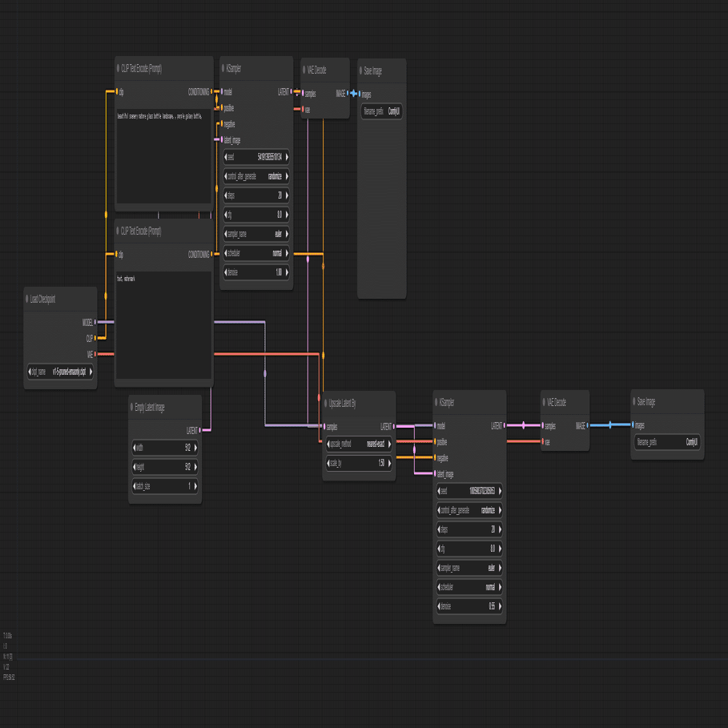
Task: Click the title dot of the upper VAE Decode node
Action: [304, 70]
